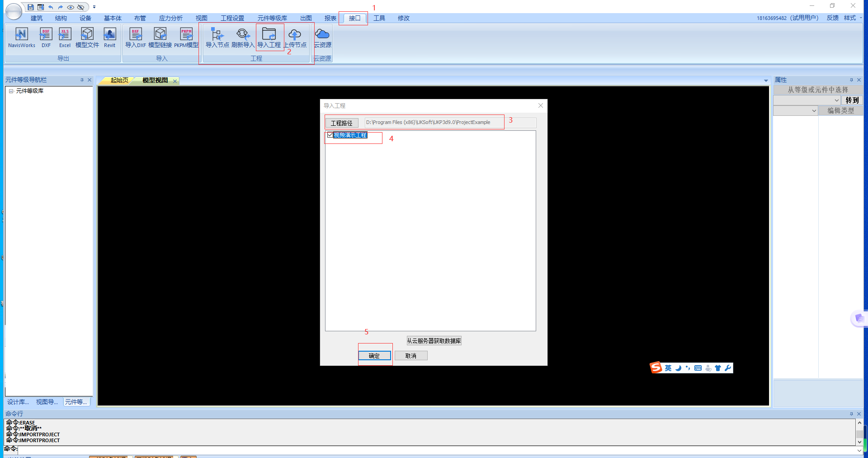
Task: Open the dropdown beside 编辑类型
Action: click(x=814, y=111)
